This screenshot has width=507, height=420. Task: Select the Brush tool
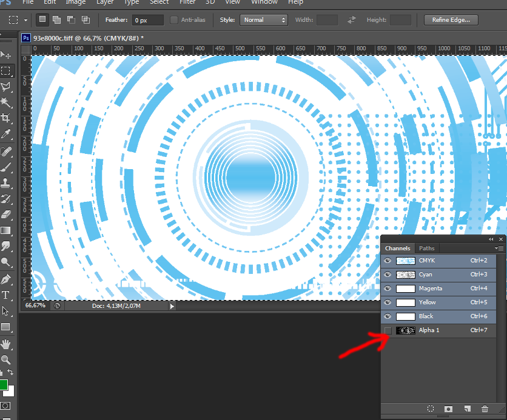point(6,167)
